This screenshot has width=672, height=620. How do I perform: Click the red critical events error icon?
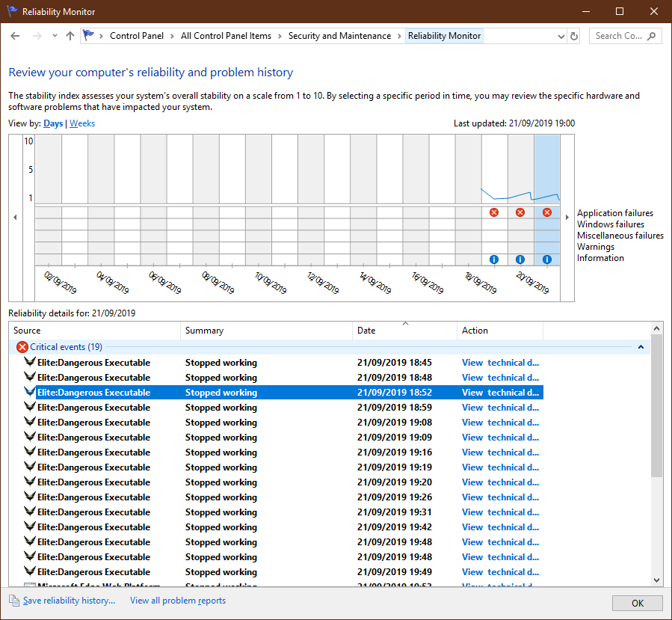(x=22, y=347)
